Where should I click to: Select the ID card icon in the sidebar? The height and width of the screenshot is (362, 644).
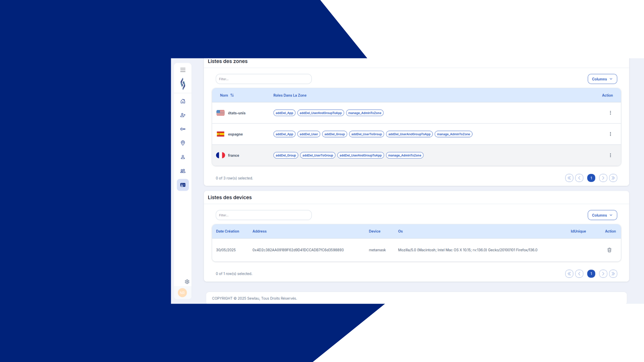point(183,185)
